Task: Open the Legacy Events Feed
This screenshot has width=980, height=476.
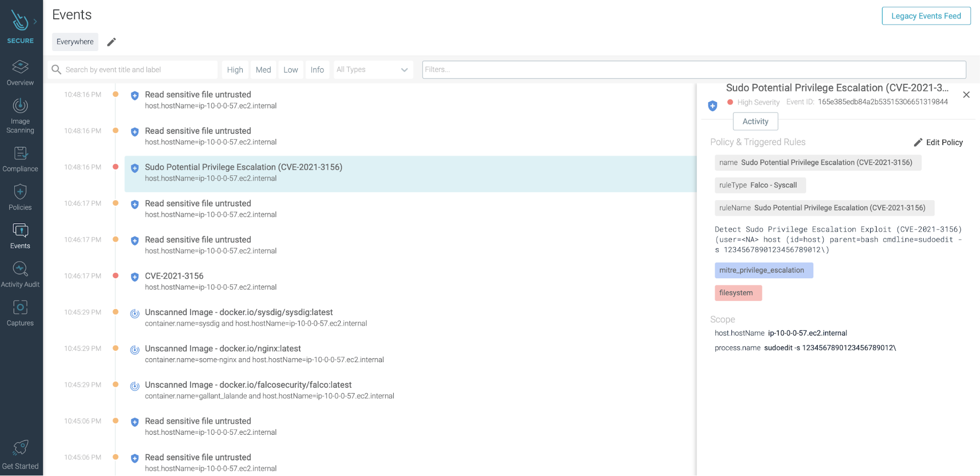Action: tap(926, 16)
